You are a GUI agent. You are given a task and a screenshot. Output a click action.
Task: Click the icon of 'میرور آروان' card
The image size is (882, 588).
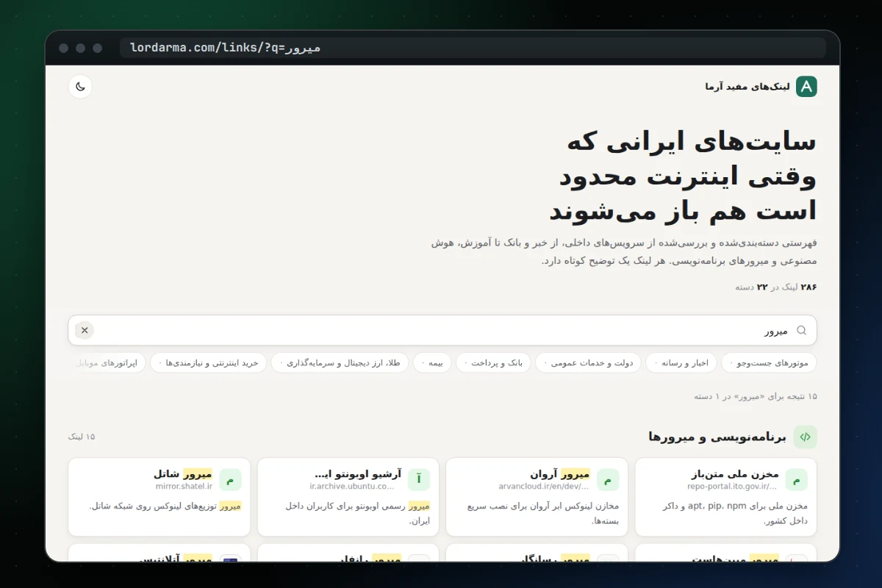[x=608, y=480]
